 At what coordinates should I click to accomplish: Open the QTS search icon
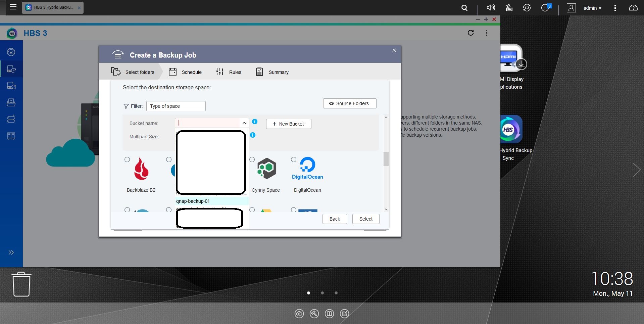(x=464, y=8)
